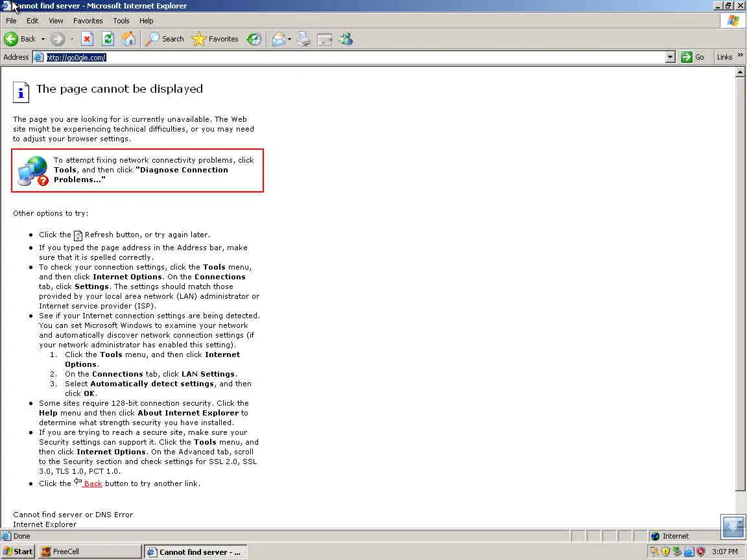The width and height of the screenshot is (747, 560).
Task: Click the info icon beside page heading
Action: 21,93
